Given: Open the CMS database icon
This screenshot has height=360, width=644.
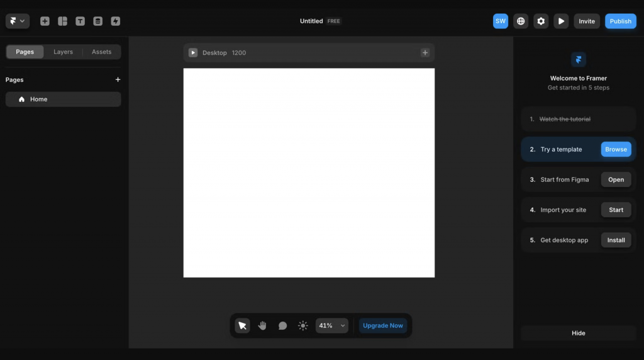Looking at the screenshot, I should pyautogui.click(x=97, y=21).
